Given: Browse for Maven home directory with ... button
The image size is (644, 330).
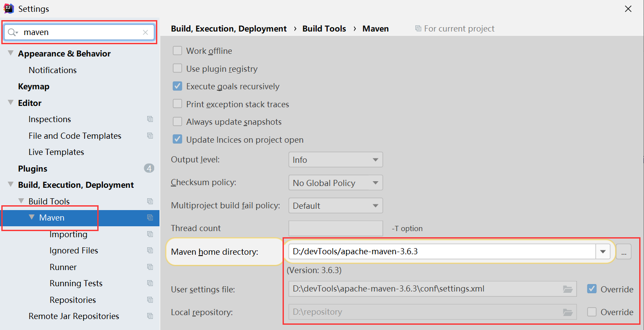Looking at the screenshot, I should [x=624, y=251].
